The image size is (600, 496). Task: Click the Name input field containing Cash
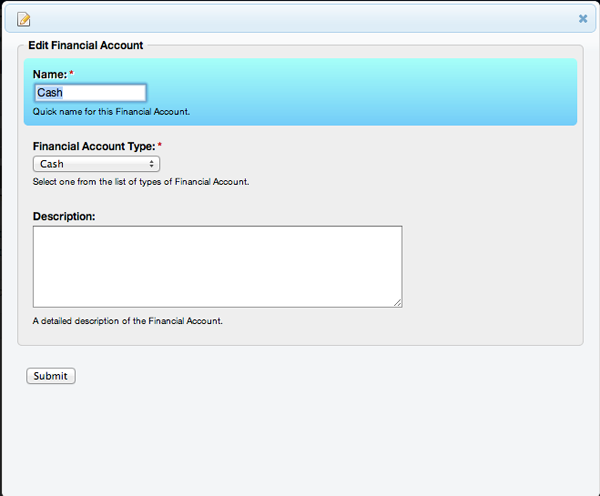pos(90,93)
